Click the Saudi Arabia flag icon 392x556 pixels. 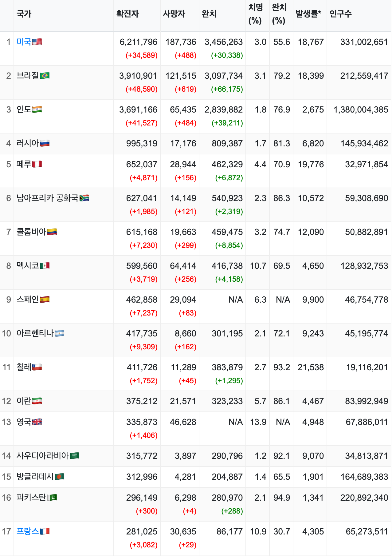[74, 455]
